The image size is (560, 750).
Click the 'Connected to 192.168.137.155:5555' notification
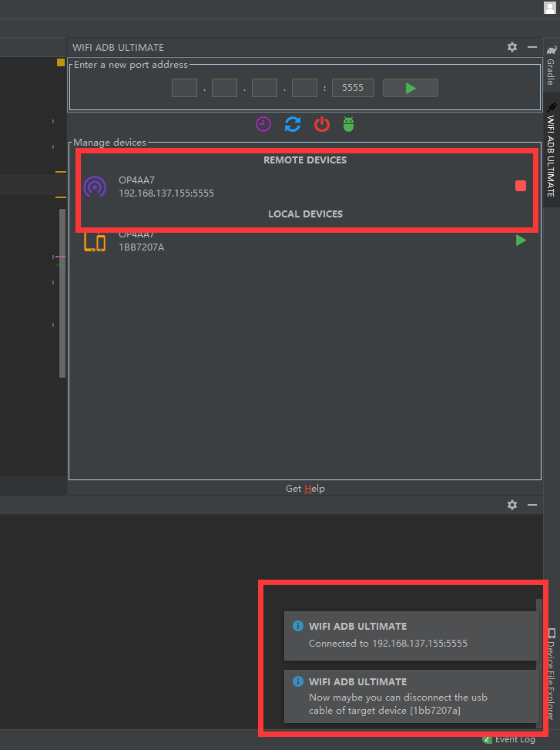411,636
